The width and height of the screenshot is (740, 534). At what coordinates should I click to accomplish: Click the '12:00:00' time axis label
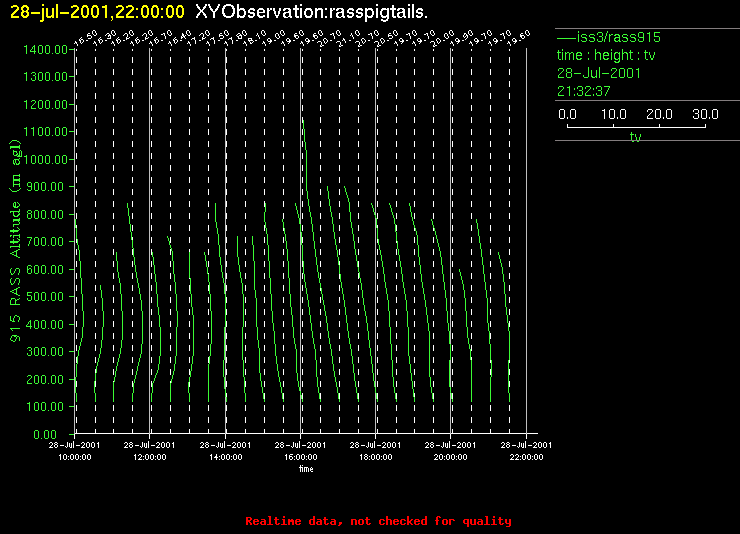click(x=150, y=457)
